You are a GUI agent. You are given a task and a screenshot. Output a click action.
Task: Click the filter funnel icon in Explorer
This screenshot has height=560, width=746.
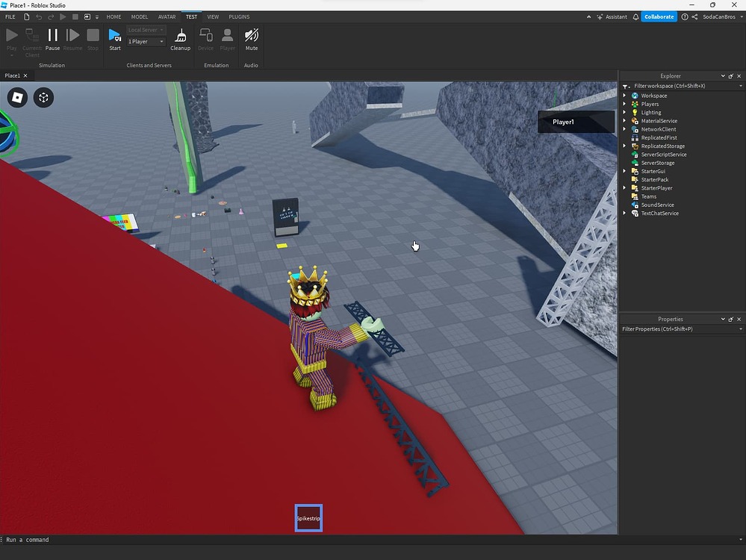coord(624,86)
